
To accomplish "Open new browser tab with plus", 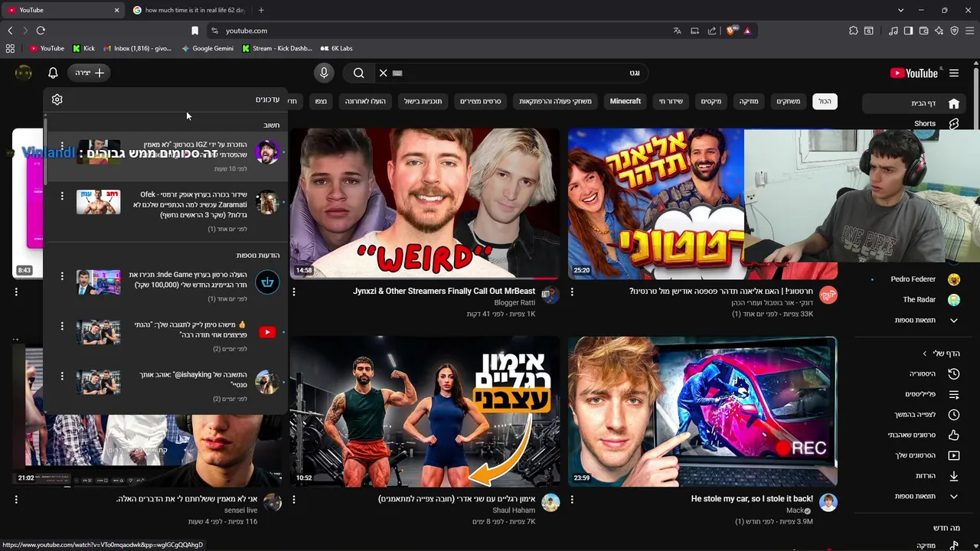I will [x=261, y=10].
